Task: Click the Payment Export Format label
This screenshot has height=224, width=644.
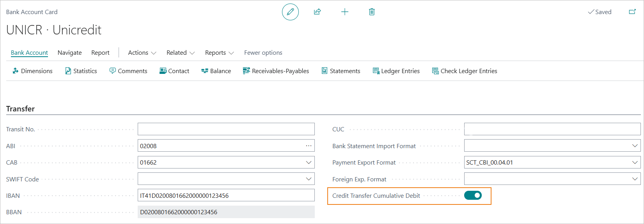Action: [364, 163]
